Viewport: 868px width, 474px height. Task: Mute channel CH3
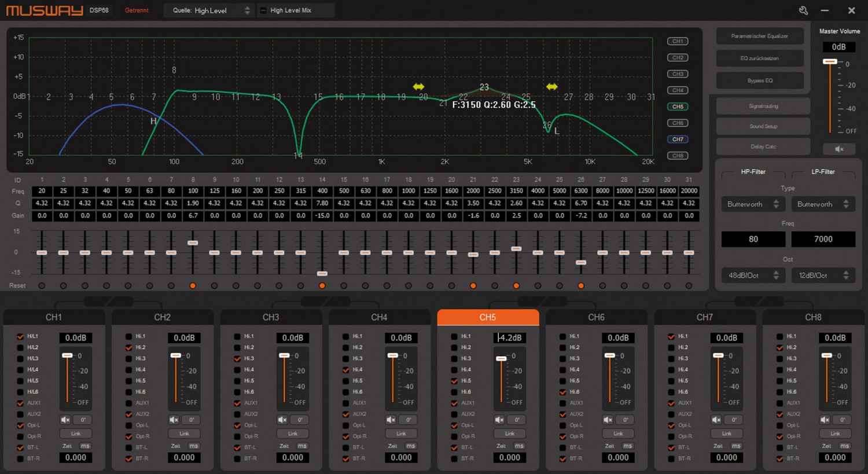(282, 420)
